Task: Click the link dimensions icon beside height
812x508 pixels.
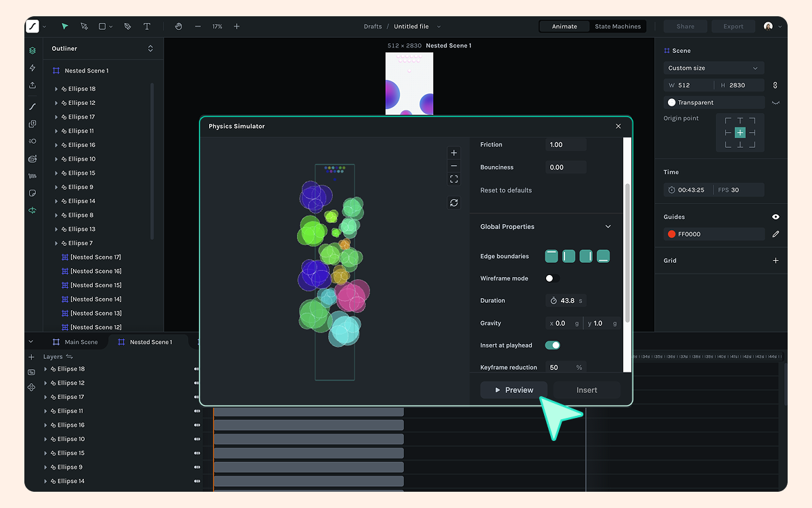Action: tap(775, 85)
